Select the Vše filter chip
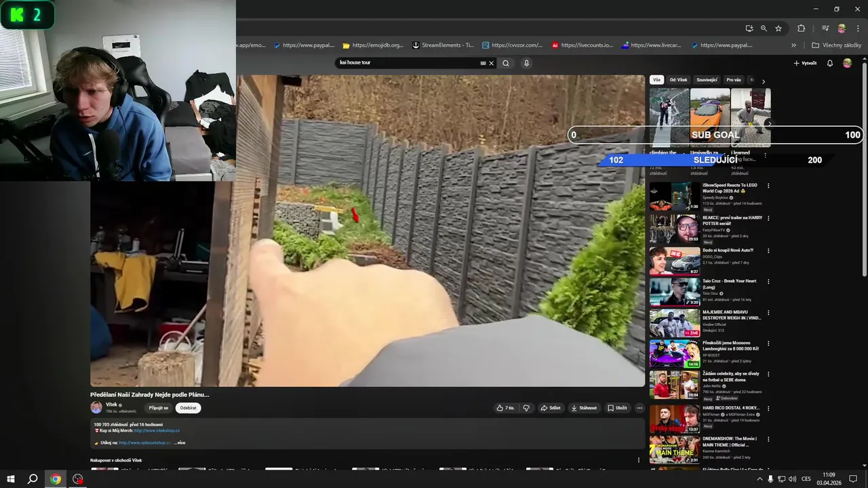Viewport: 868px width, 488px height. (656, 80)
